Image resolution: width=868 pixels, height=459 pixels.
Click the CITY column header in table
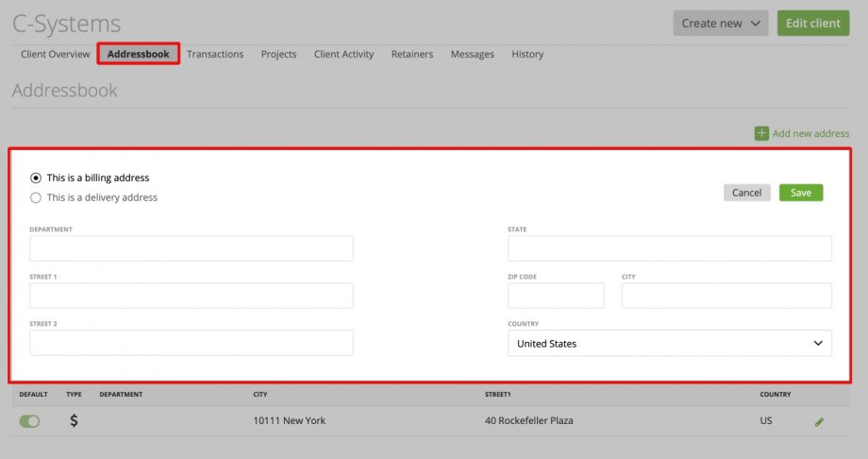(x=260, y=394)
